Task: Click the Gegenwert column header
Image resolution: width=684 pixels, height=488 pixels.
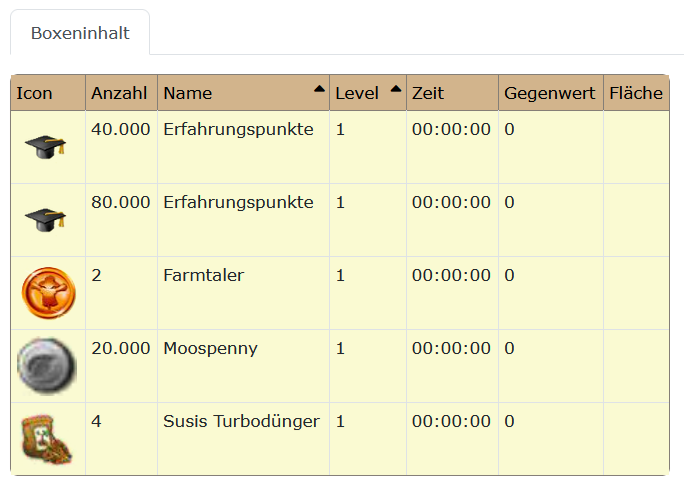Action: click(x=550, y=94)
